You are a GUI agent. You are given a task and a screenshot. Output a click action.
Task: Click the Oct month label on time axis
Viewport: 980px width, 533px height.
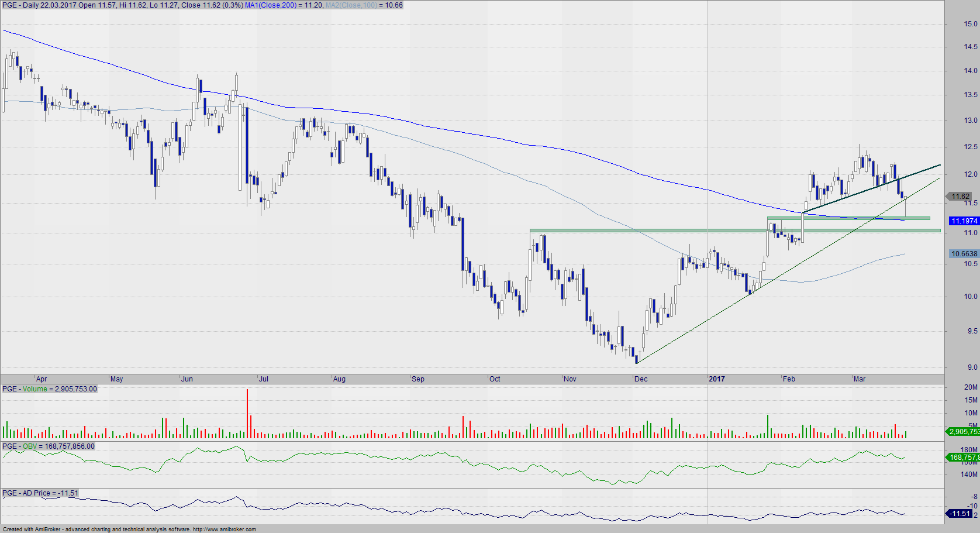click(x=495, y=379)
